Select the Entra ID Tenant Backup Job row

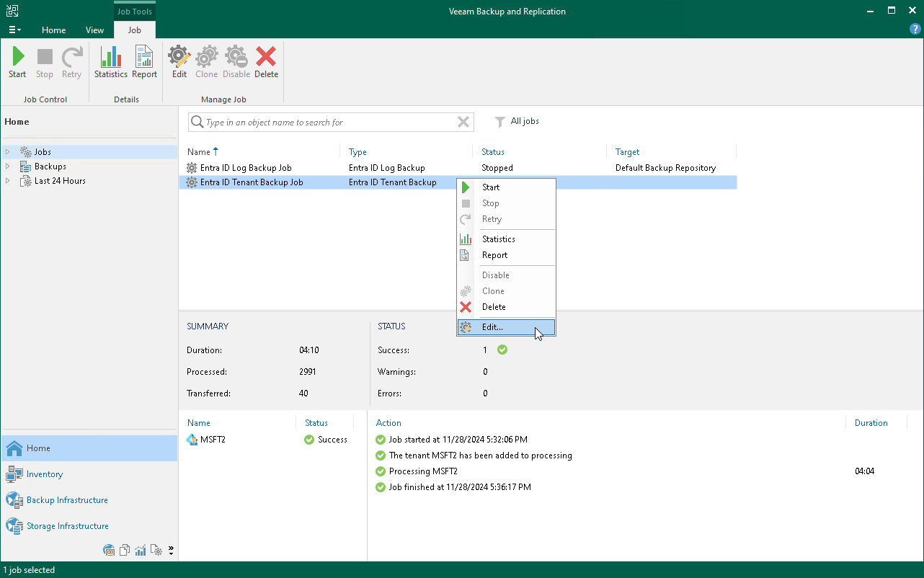coord(458,182)
